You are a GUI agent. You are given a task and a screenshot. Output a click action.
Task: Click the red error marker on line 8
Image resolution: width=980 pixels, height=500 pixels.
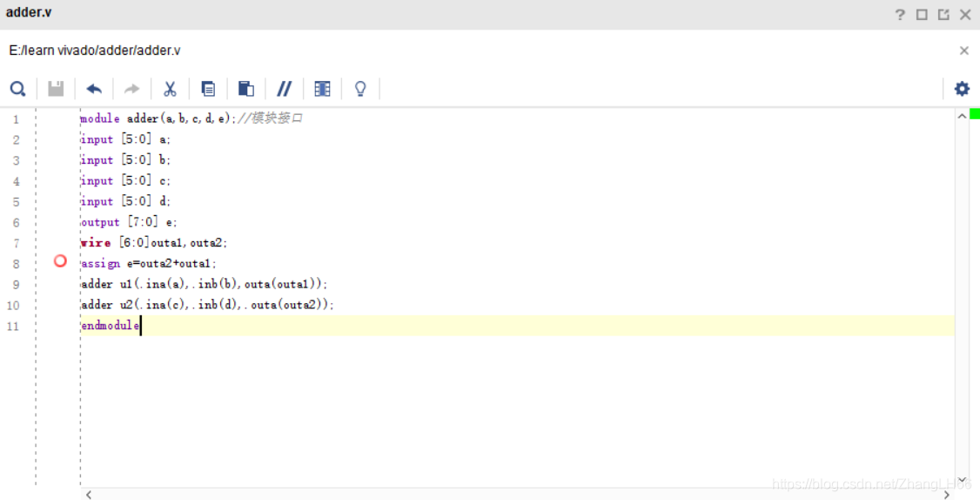point(60,261)
